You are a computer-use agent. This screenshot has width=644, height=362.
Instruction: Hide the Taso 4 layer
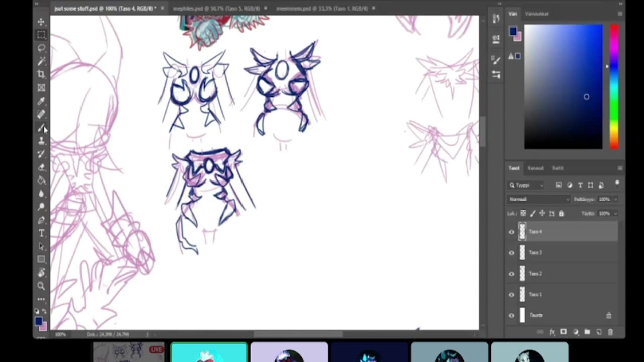[512, 232]
